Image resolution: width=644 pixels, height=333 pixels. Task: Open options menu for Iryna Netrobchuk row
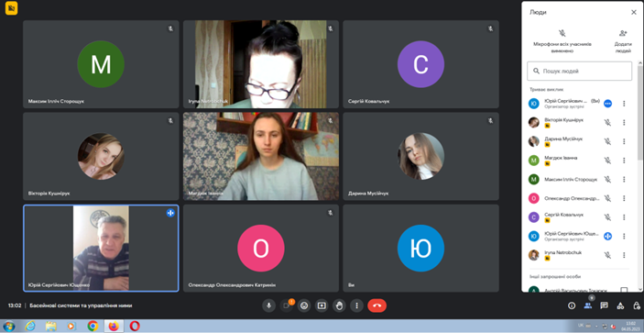click(624, 255)
